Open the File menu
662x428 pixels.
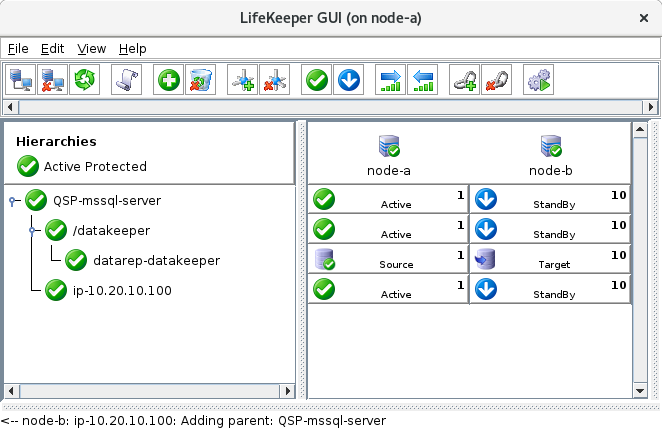(x=18, y=48)
